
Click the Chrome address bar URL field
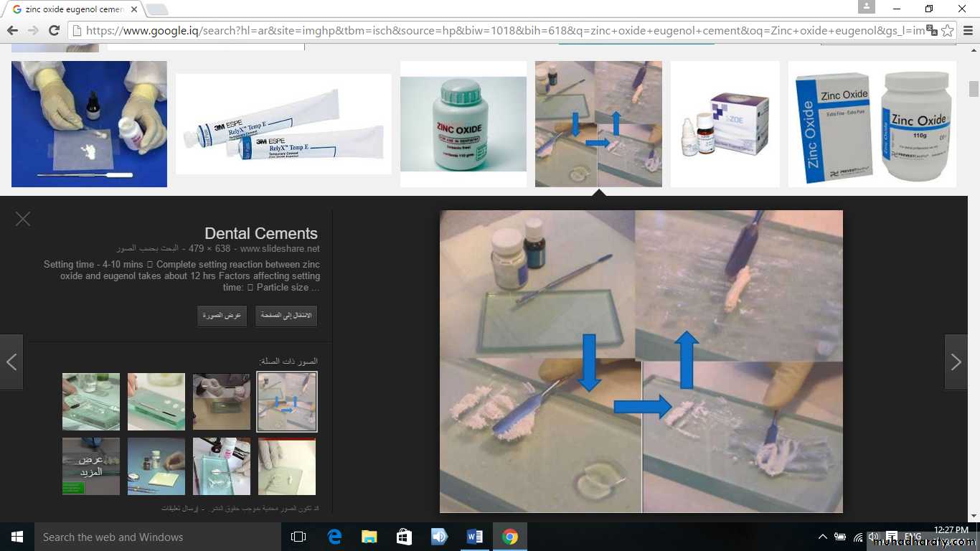(502, 30)
